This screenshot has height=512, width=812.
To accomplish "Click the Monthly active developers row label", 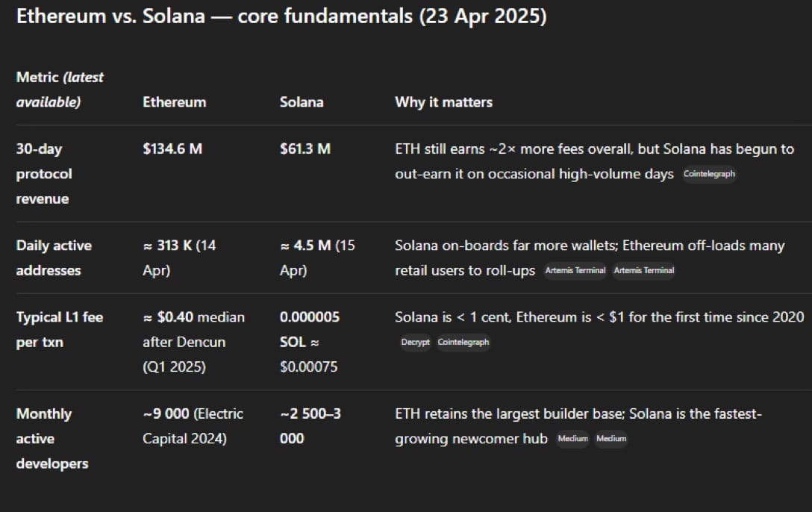I will (51, 439).
